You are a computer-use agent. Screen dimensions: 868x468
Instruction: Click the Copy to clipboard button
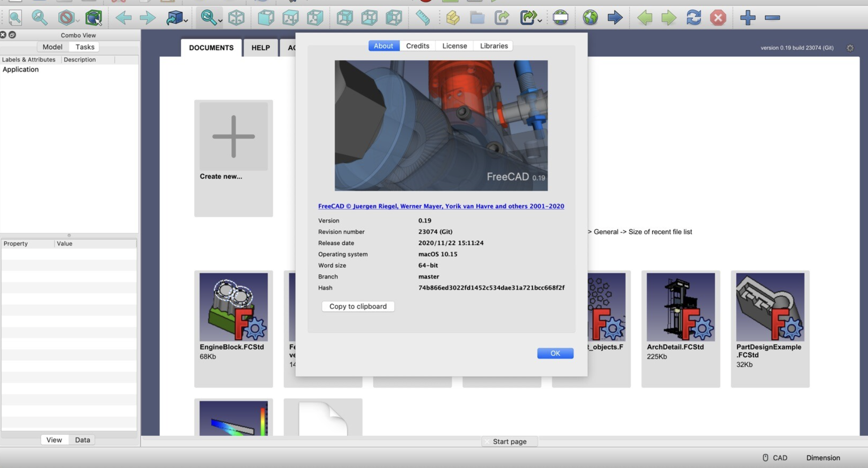358,306
